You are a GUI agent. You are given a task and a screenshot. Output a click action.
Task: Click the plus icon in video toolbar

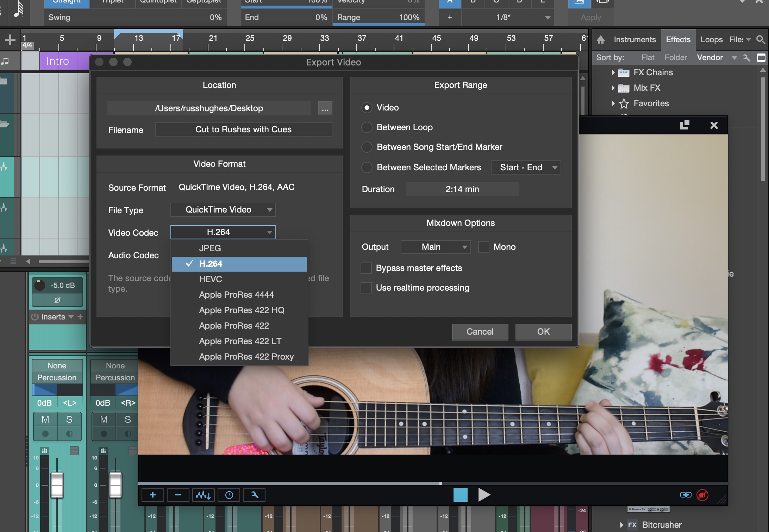pyautogui.click(x=152, y=495)
